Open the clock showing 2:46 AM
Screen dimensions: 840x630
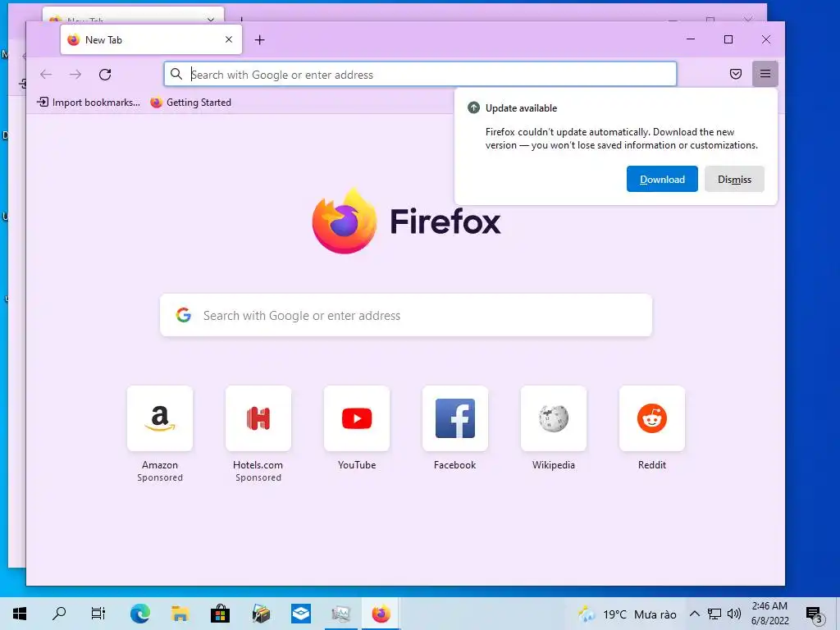[x=769, y=614]
